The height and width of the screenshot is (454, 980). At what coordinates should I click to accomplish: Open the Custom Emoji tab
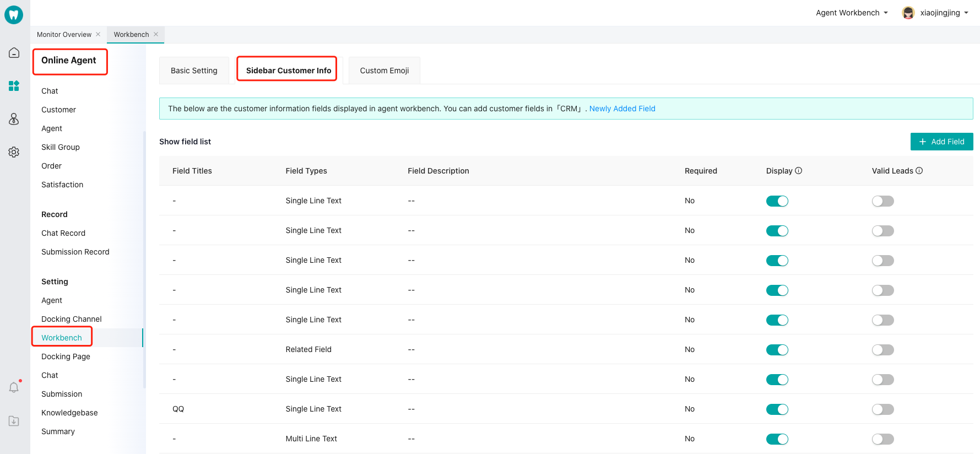coord(385,71)
